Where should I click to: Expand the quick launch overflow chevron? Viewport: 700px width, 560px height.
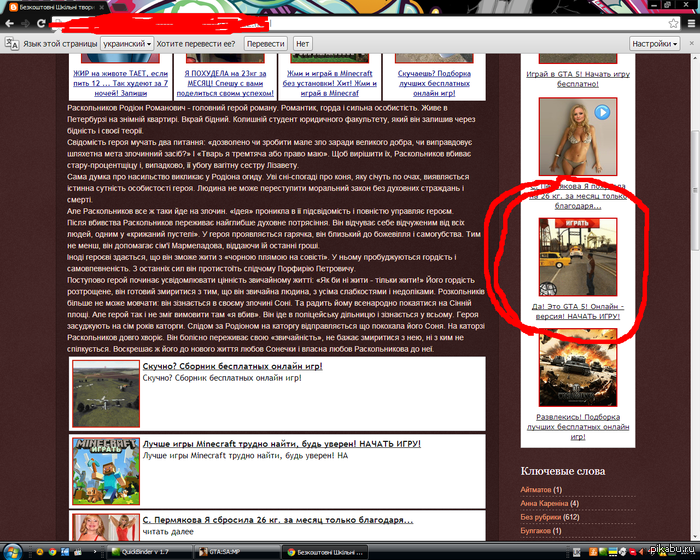pos(95,552)
